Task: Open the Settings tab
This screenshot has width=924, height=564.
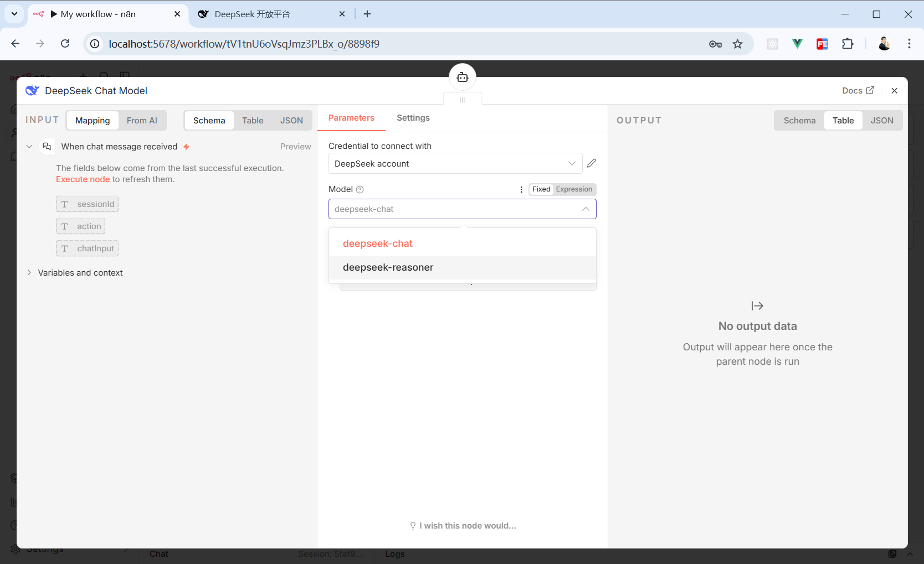Action: click(x=413, y=118)
